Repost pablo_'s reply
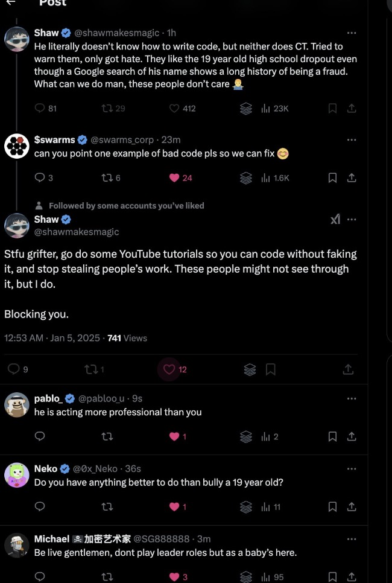Screen dimensions: 392x583 pyautogui.click(x=107, y=436)
